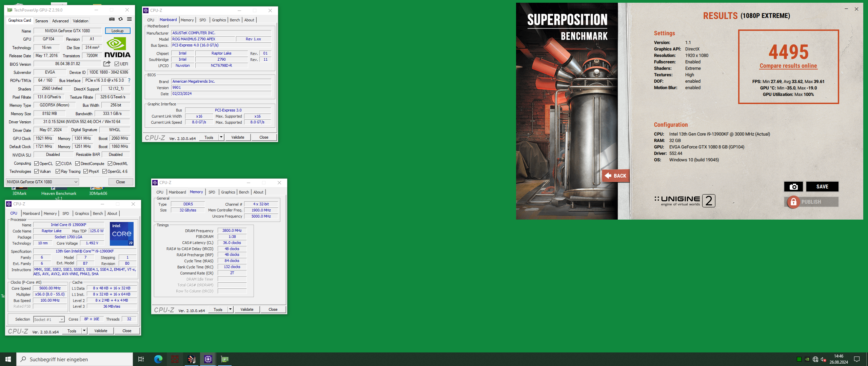Image resolution: width=868 pixels, height=366 pixels.
Task: Toggle the CUDA checkbox
Action: tap(58, 164)
